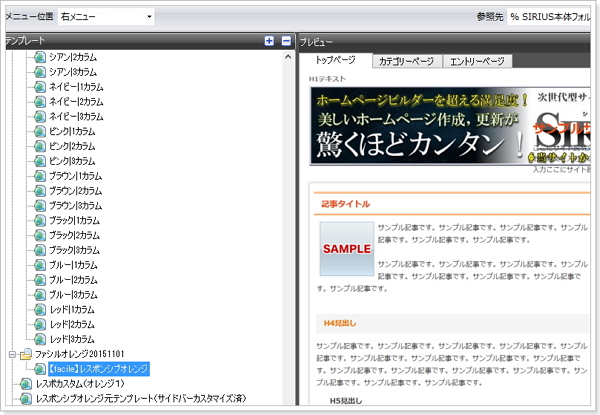The image size is (600, 415).
Task: Collapse the ファシルオレンジ20151101 folder node
Action: (12, 355)
